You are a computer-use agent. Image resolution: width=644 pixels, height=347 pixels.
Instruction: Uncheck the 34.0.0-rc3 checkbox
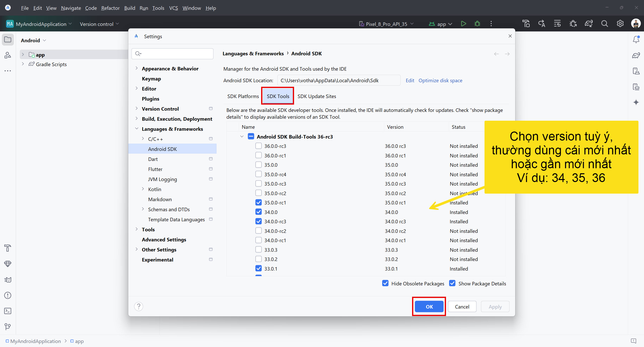[258, 221]
